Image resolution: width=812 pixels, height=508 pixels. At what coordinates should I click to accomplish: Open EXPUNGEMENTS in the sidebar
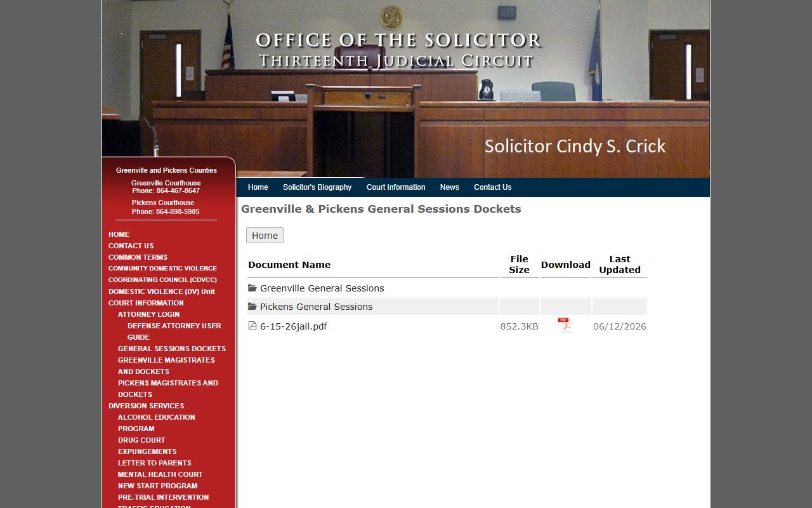click(x=147, y=451)
